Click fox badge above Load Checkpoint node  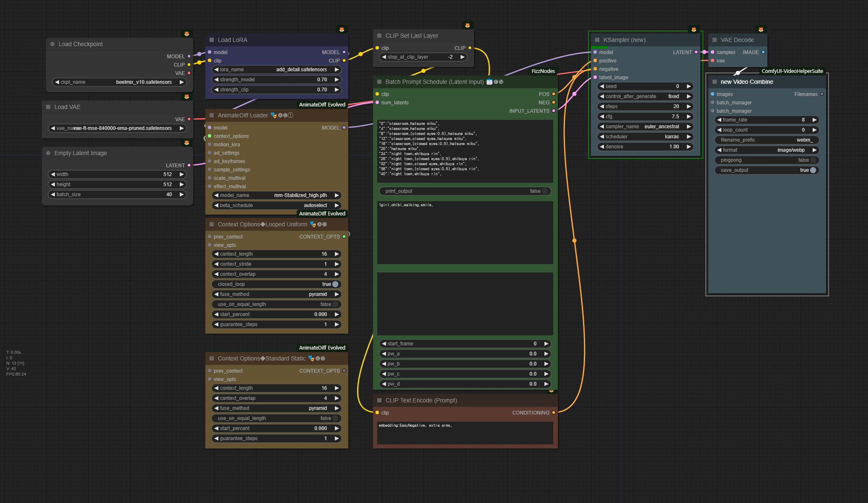click(187, 34)
